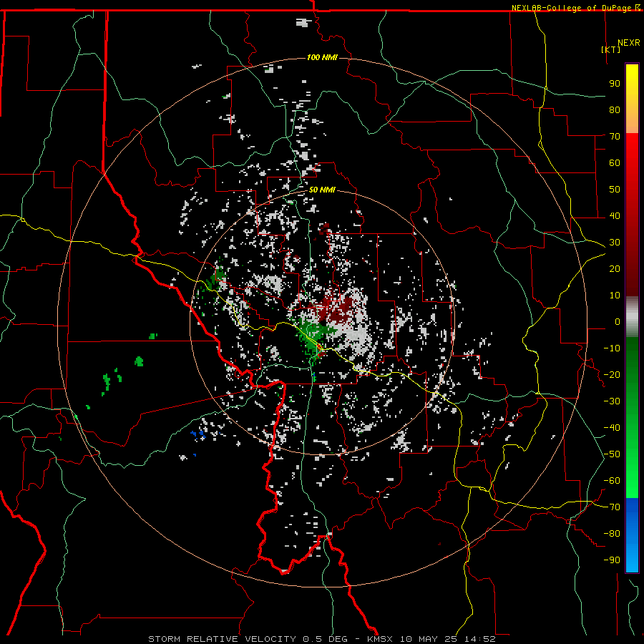
Task: Click the 90 value on velocity scale
Action: point(615,84)
